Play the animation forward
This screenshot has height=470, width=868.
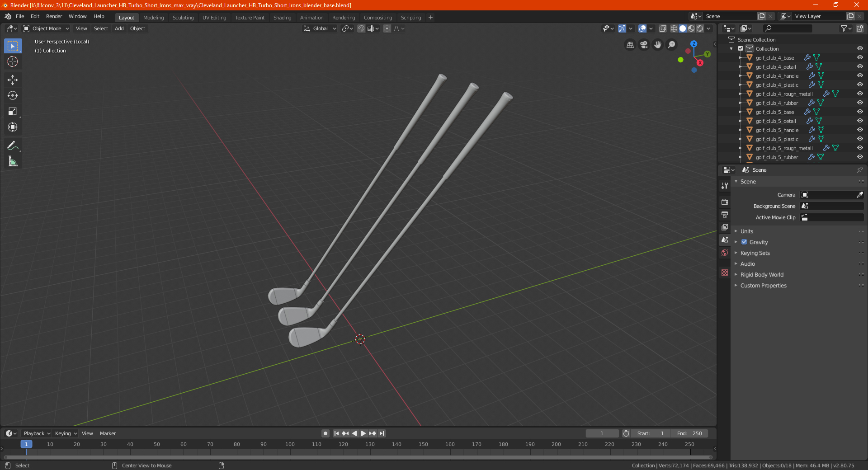point(363,433)
